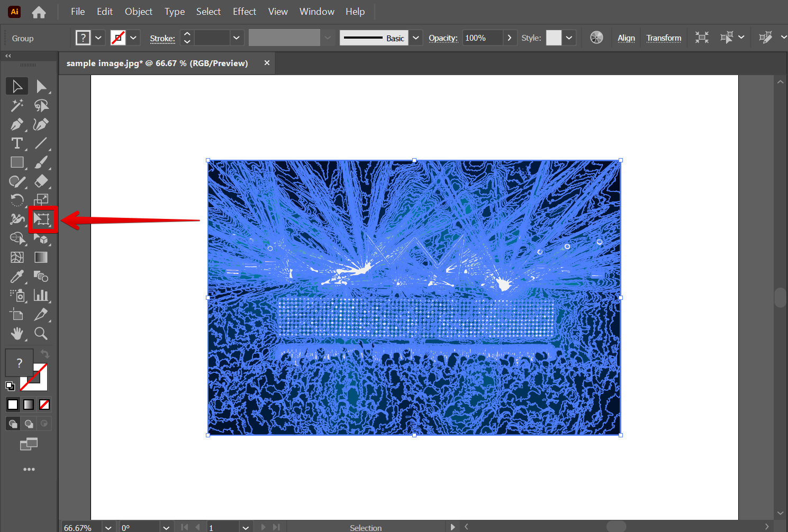The height and width of the screenshot is (532, 788).
Task: Open the Object menu
Action: coord(138,12)
